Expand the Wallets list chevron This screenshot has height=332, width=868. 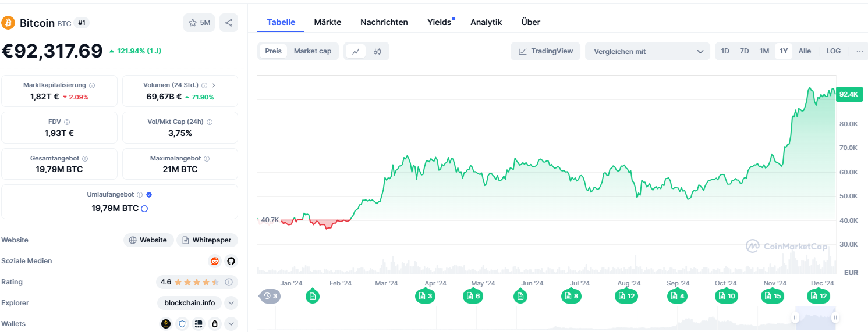231,324
